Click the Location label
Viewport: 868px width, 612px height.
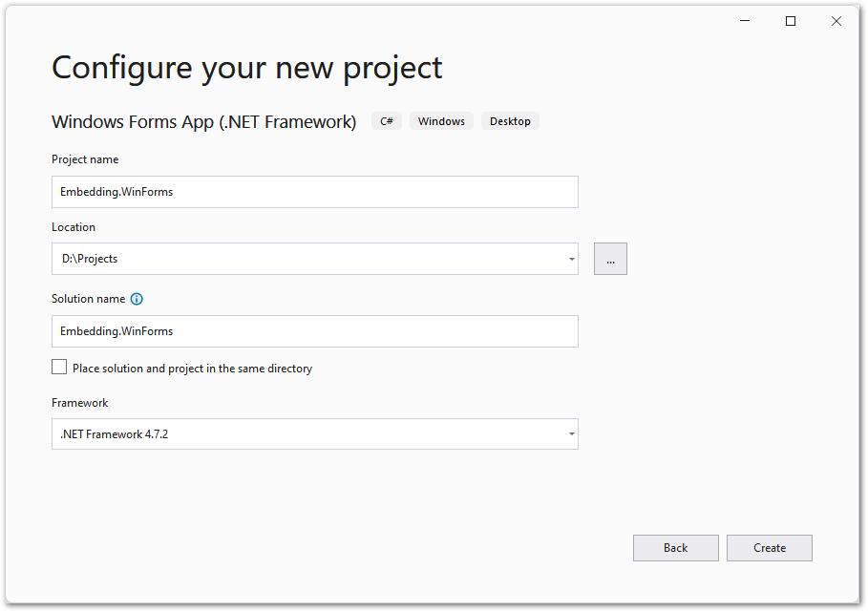point(74,227)
